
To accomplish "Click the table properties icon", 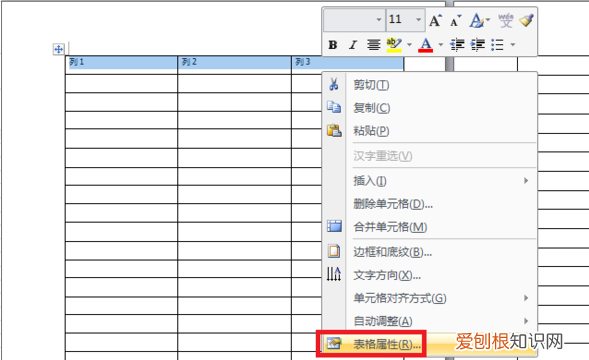I will coord(334,343).
